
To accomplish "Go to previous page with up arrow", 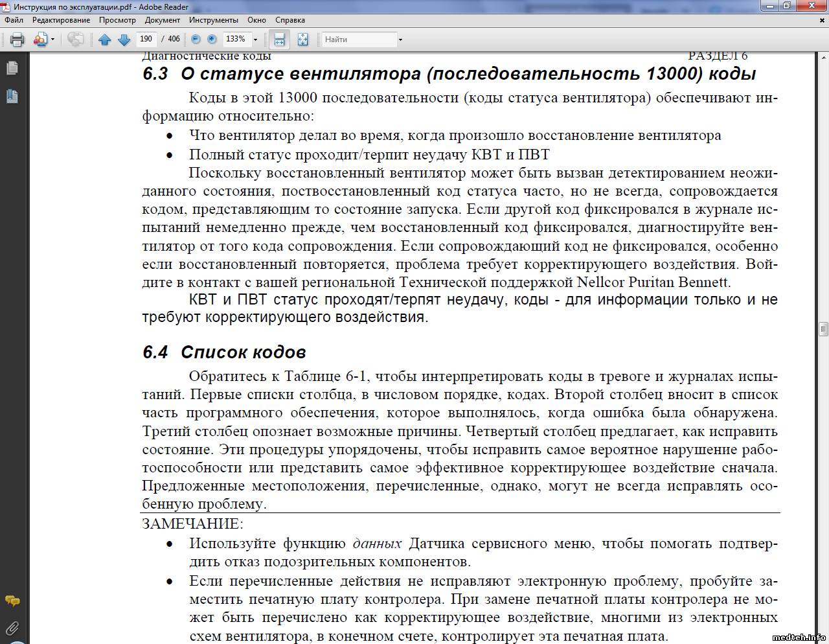I will (x=104, y=40).
